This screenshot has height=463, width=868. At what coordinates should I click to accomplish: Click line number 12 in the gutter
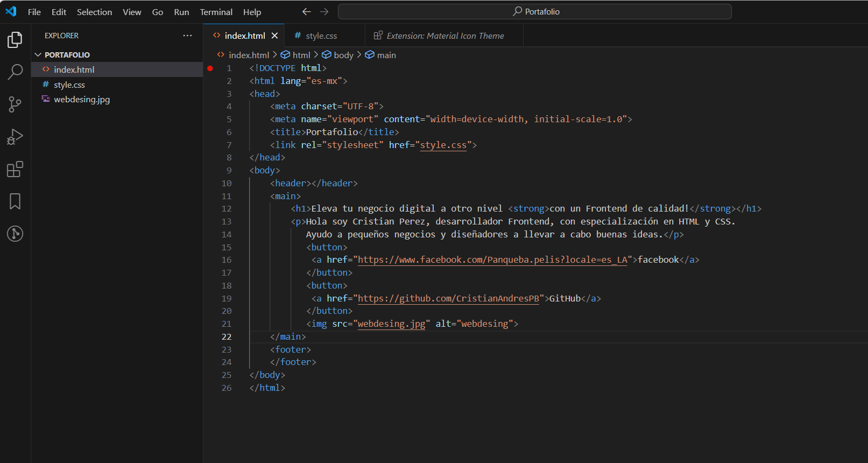click(227, 209)
